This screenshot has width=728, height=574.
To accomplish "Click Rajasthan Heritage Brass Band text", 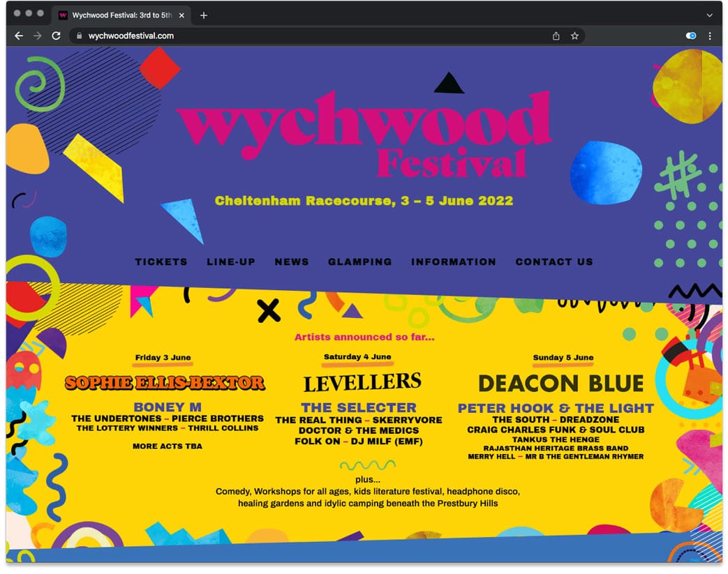I will tap(556, 448).
